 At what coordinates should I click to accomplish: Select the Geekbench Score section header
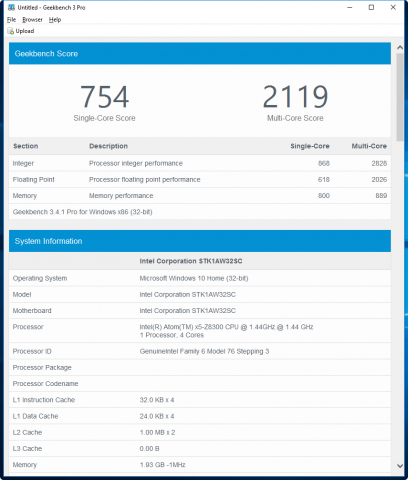click(200, 53)
